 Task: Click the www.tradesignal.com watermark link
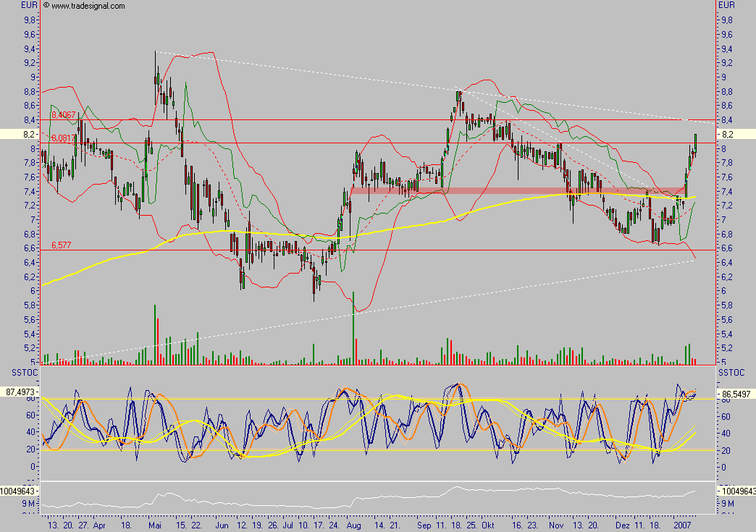(x=88, y=6)
